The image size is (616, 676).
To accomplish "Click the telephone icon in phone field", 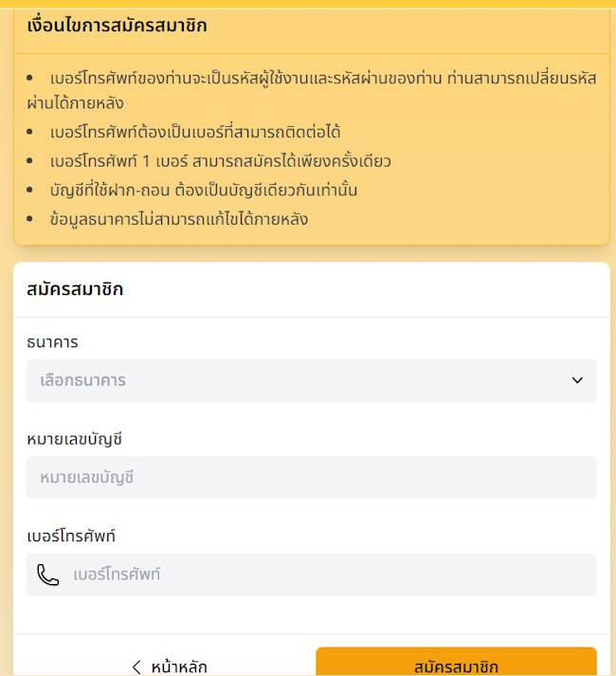I will tap(47, 575).
